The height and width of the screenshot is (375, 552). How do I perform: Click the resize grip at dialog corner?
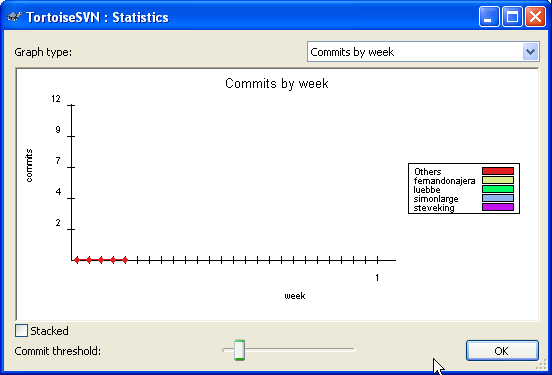coord(541,365)
